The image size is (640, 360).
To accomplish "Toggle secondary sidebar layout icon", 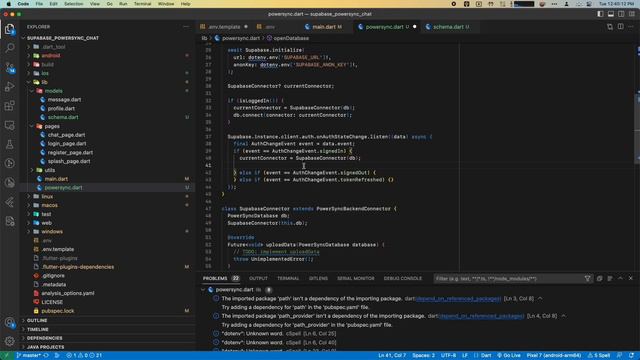I will click(621, 14).
